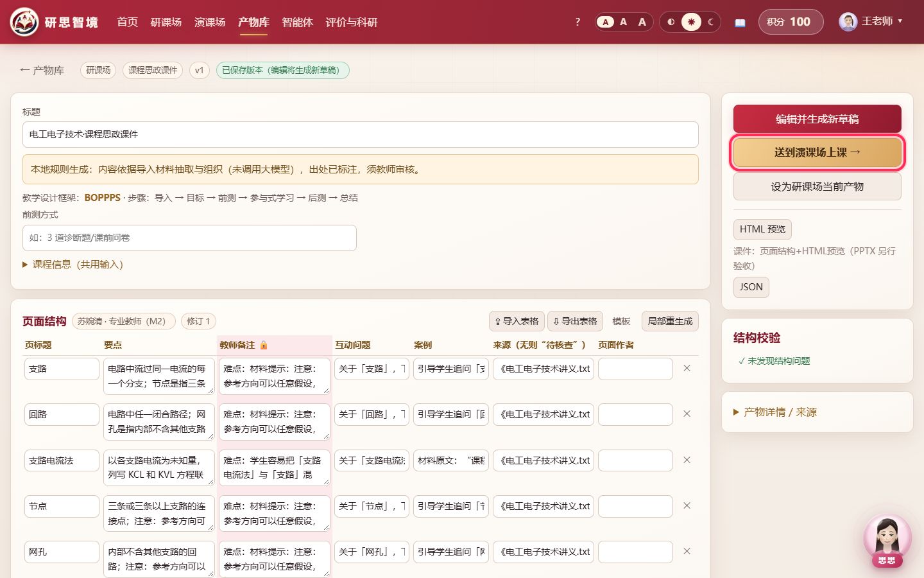This screenshot has height=578, width=924.
Task: Expand 产物详情 / 来源 panel
Action: (x=775, y=412)
